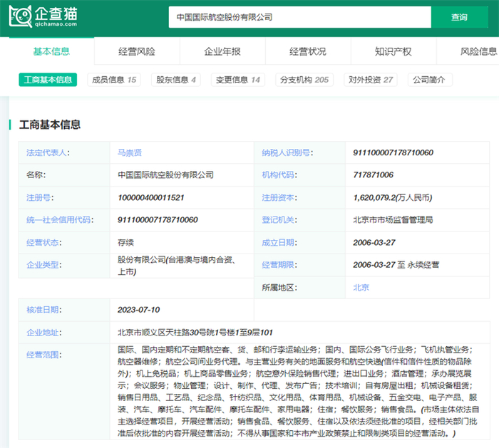499x448 pixels.
Task: Jump to 成员信息 15 section
Action: (114, 80)
